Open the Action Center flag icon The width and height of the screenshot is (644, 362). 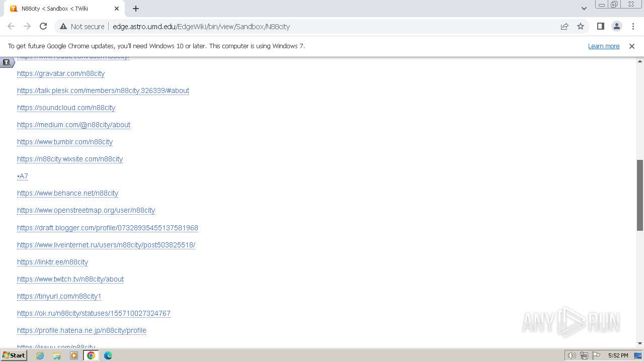(x=596, y=355)
